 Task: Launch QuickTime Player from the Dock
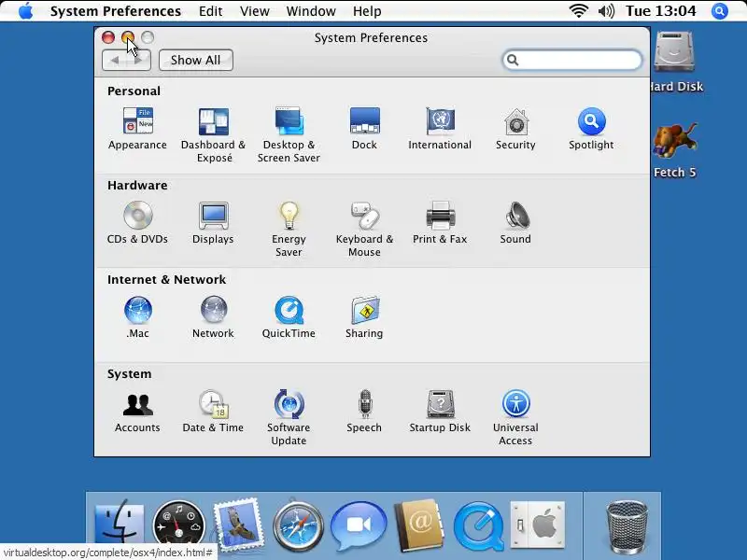coord(478,526)
